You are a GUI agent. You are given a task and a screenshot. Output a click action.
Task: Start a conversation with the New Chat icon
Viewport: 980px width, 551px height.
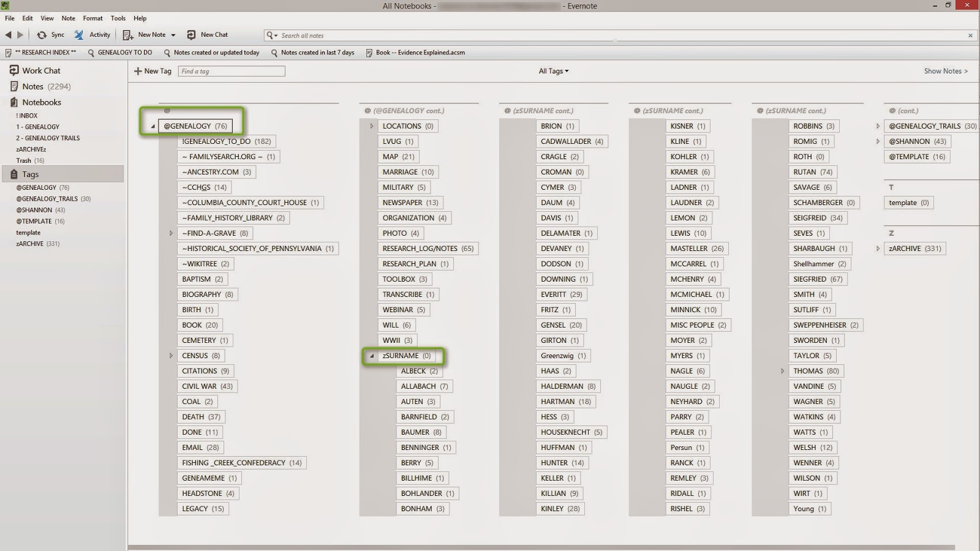[x=192, y=35]
